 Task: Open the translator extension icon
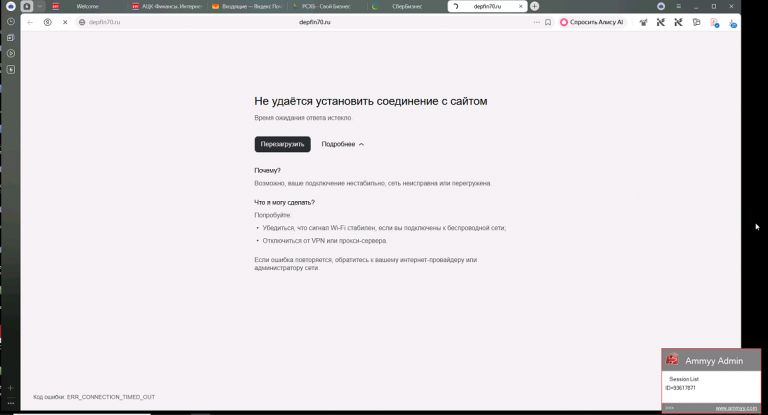pos(696,22)
